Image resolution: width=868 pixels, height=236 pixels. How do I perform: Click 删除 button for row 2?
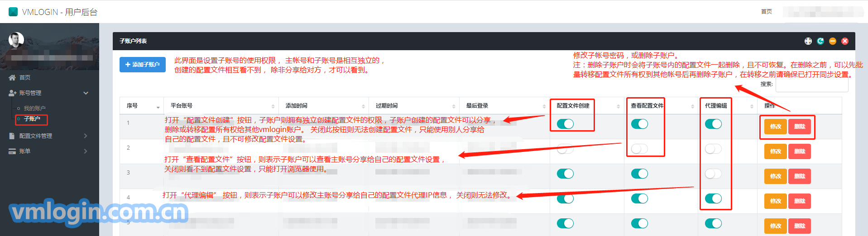click(799, 151)
